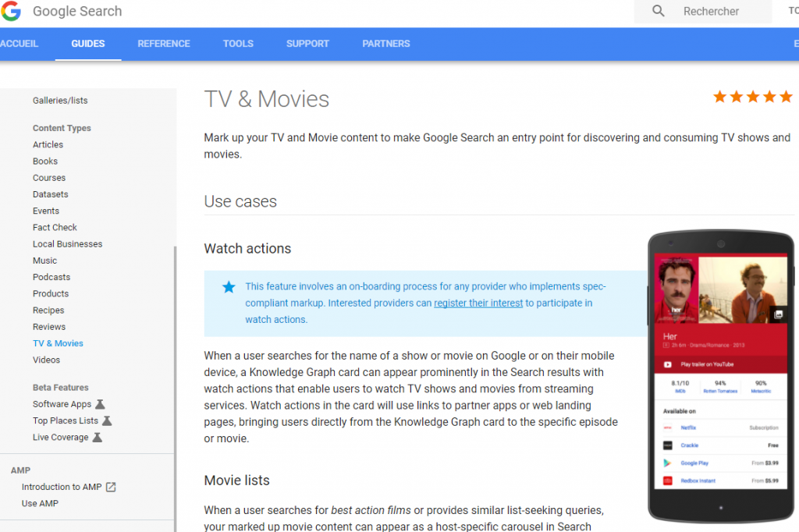
Task: Click the Google logo icon
Action: pos(11,11)
